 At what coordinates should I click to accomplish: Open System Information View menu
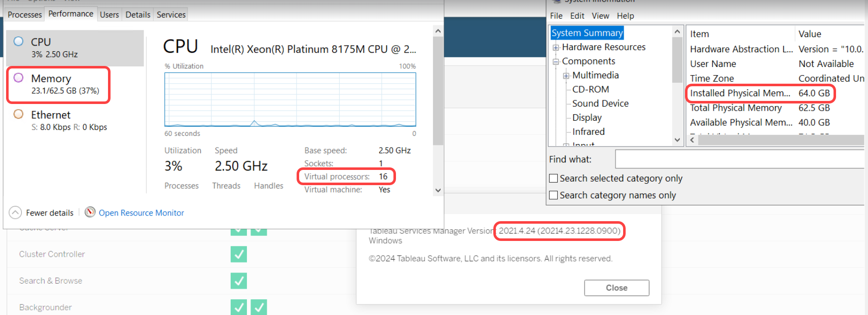click(600, 16)
